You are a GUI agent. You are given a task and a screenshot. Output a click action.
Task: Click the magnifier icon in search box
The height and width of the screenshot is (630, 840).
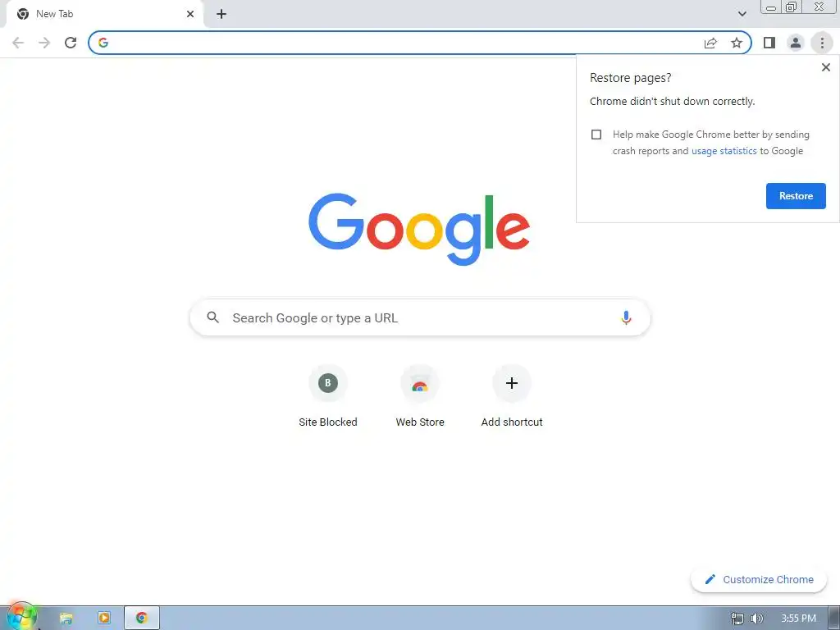(x=212, y=317)
